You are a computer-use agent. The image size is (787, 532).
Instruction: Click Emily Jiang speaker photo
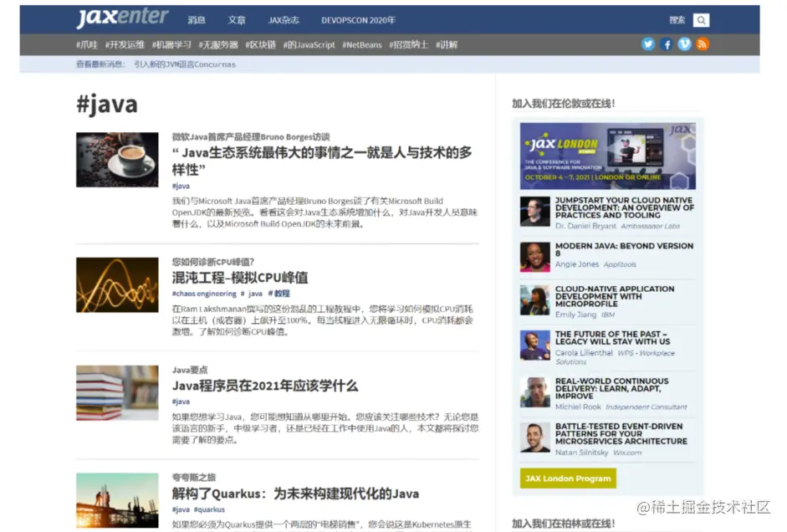tap(534, 300)
